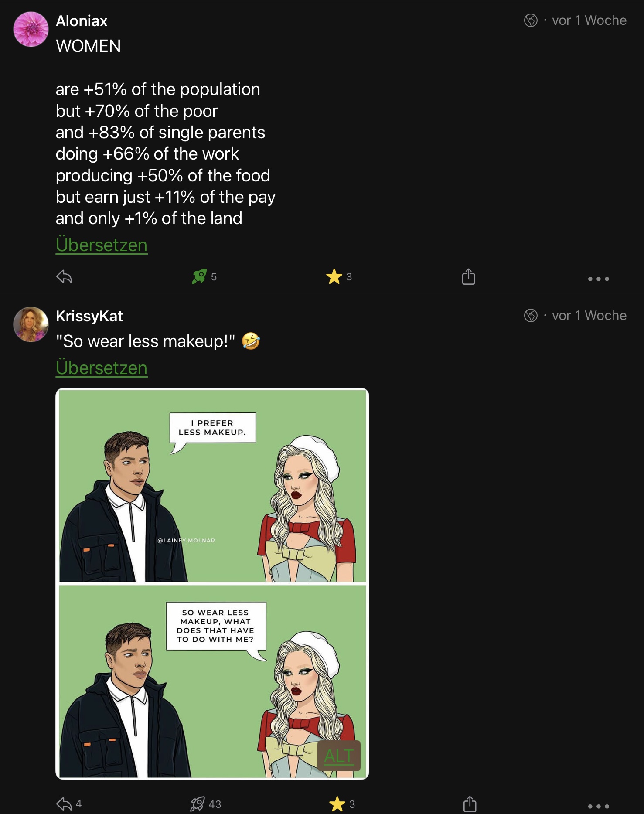
Task: Share Aloniax's post
Action: [468, 276]
